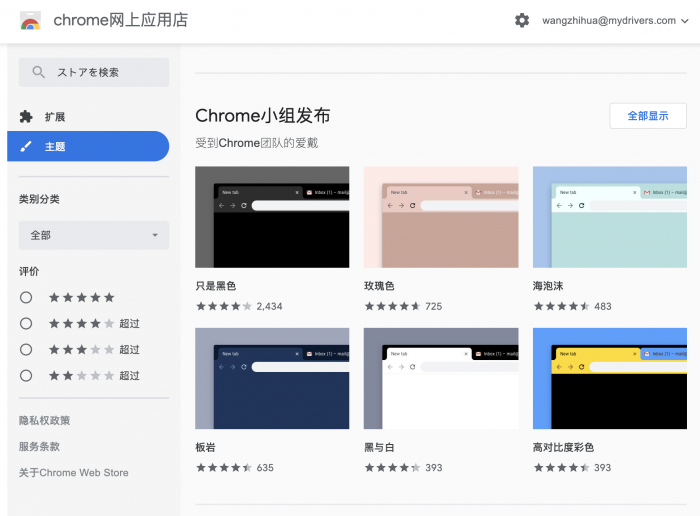Click the paintbrush 主题 icon
This screenshot has height=516, width=700.
point(27,146)
